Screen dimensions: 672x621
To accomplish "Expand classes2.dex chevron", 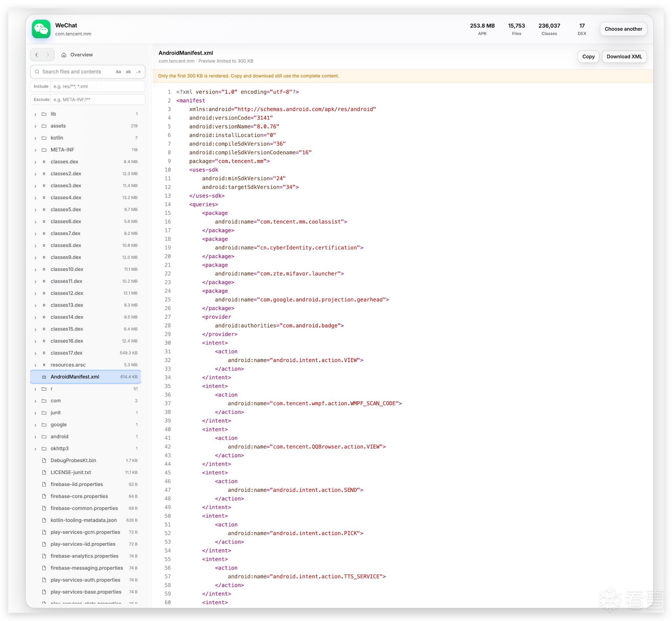I will 35,174.
